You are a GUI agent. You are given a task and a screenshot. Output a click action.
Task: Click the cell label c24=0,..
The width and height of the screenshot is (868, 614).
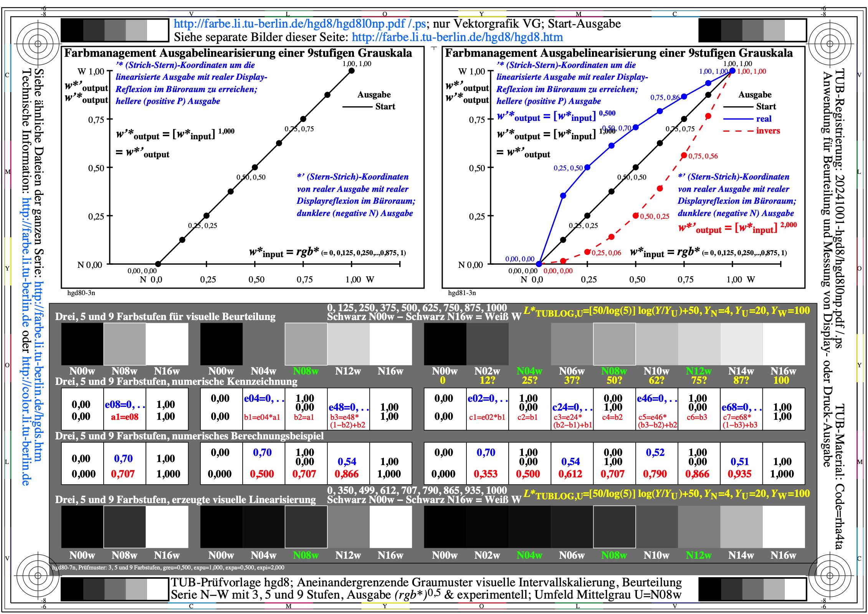[x=572, y=408]
